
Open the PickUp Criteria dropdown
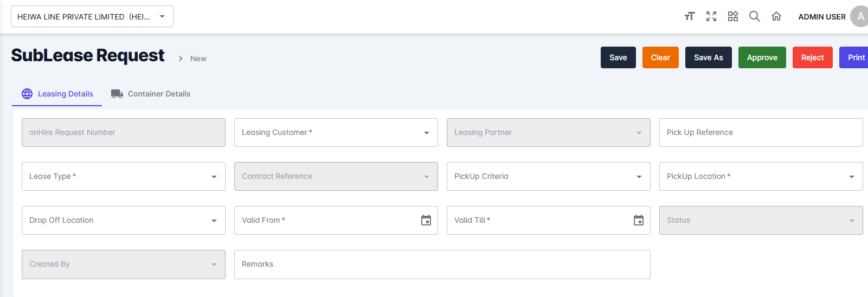(639, 177)
